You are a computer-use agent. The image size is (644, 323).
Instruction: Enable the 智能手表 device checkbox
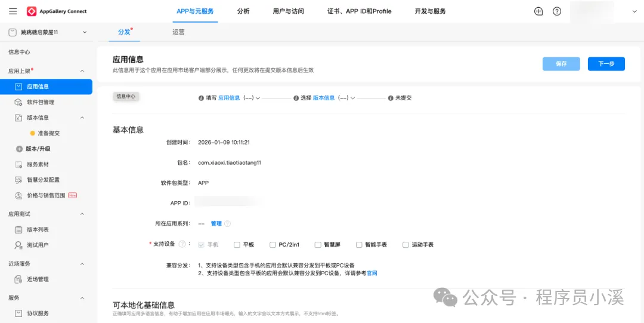pyautogui.click(x=359, y=245)
